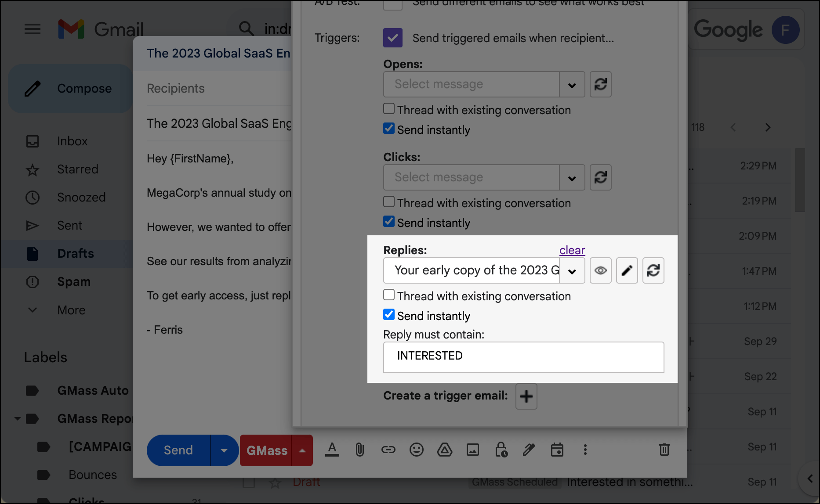Click the mail list vertical scrollbar

click(x=800, y=180)
